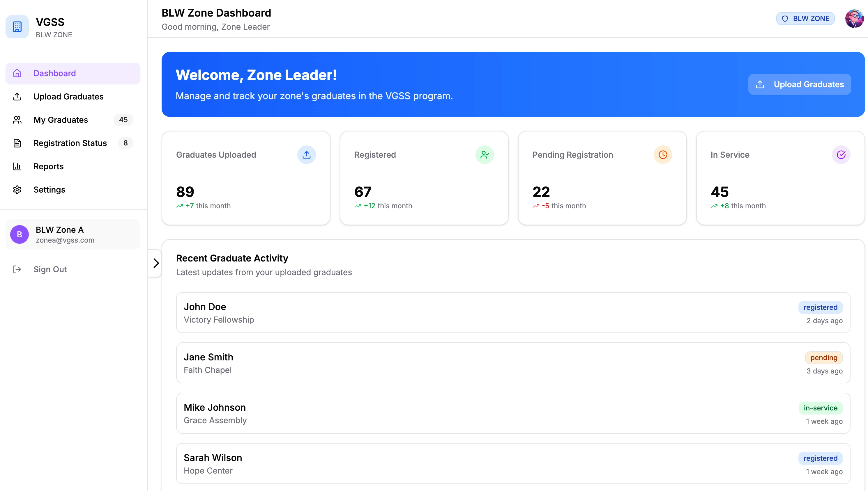Click the Upload Graduates icon in sidebar

coord(17,97)
